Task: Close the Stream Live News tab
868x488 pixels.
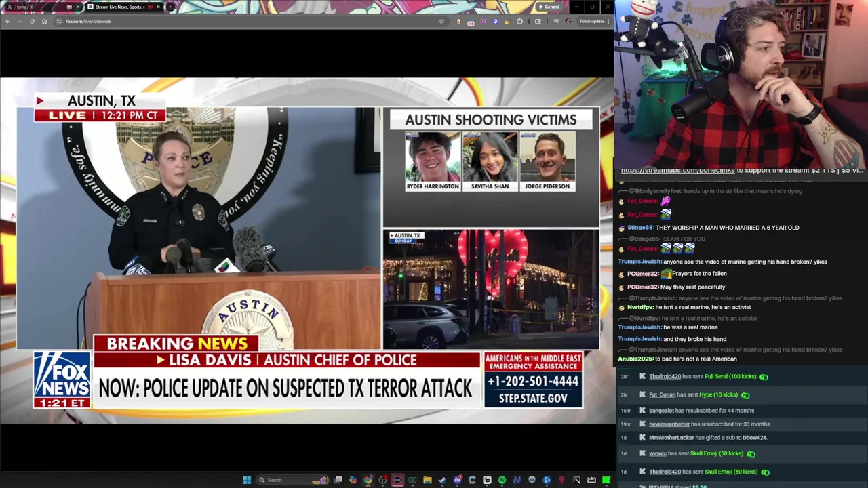Action: 159,7
